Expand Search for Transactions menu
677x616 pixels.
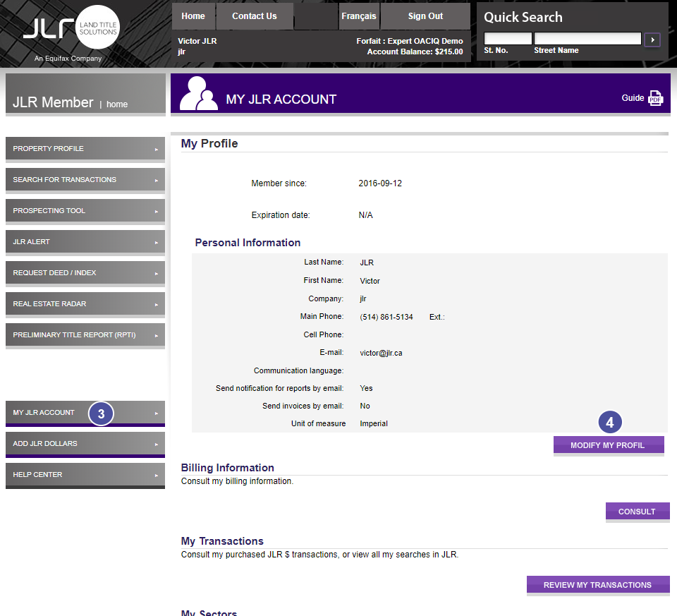pos(85,180)
